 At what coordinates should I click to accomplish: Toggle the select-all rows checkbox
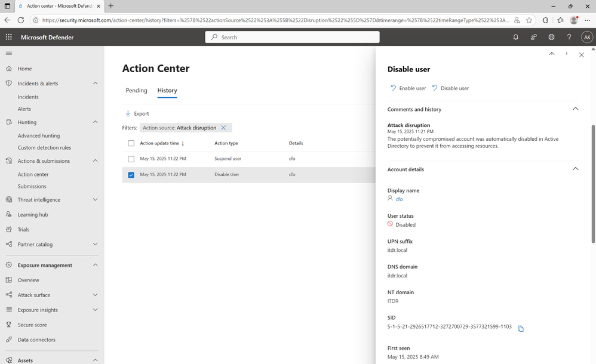tap(131, 143)
